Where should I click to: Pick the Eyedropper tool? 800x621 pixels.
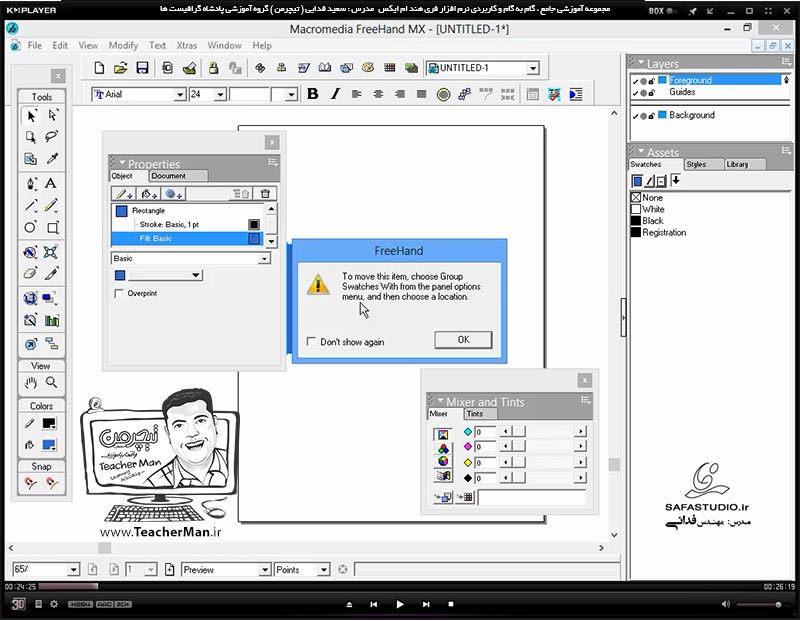(52, 159)
